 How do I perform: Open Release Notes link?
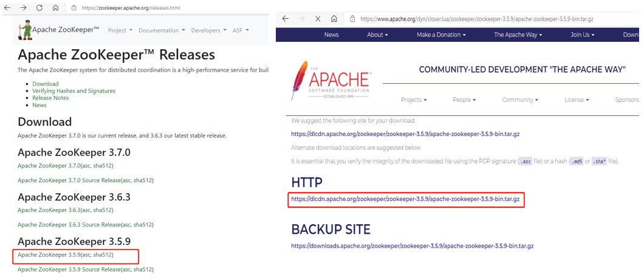point(50,98)
